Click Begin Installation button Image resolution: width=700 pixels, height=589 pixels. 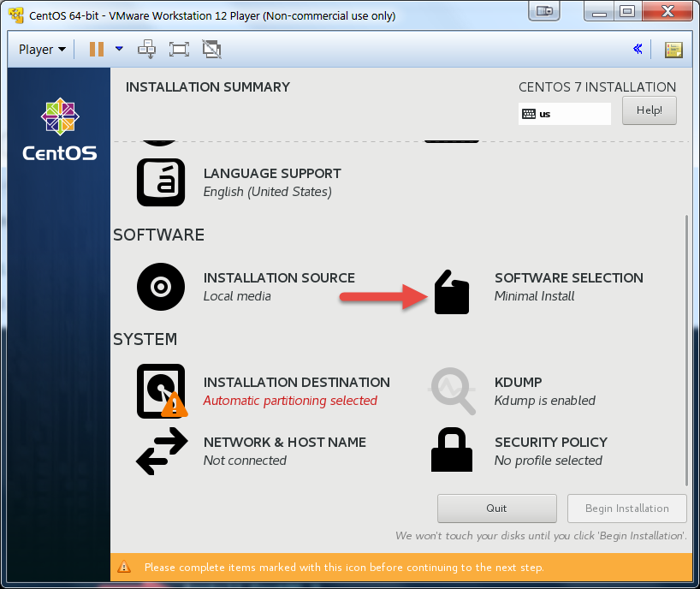[x=626, y=509]
